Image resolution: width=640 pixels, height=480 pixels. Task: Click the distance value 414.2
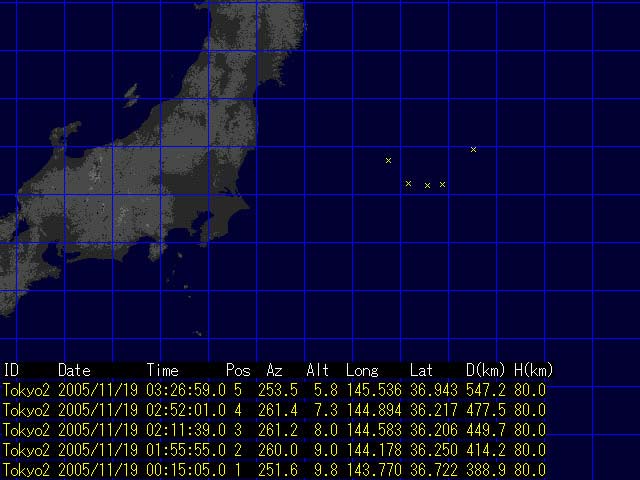coord(486,450)
